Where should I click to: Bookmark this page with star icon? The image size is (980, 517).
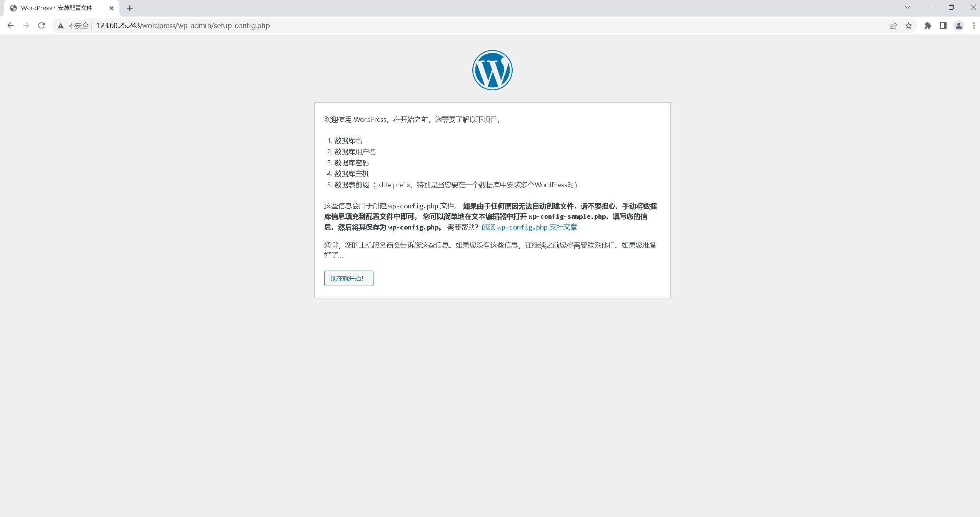tap(908, 26)
